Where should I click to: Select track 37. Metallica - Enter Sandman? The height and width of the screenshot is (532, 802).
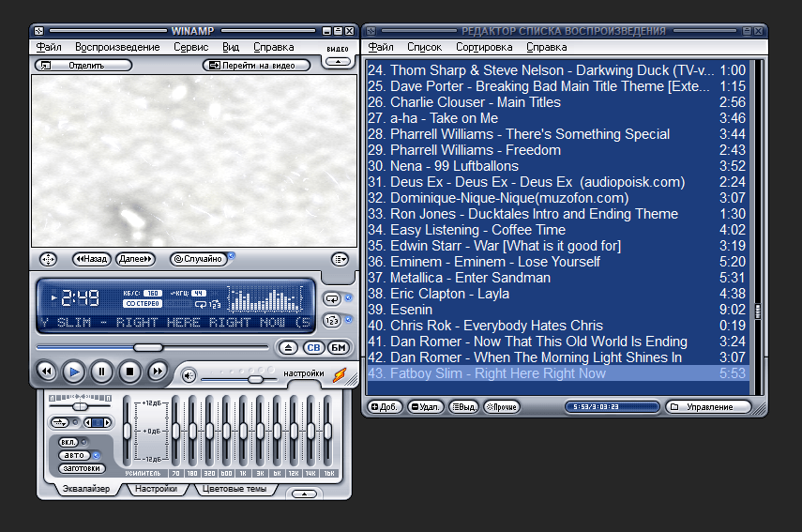point(556,278)
